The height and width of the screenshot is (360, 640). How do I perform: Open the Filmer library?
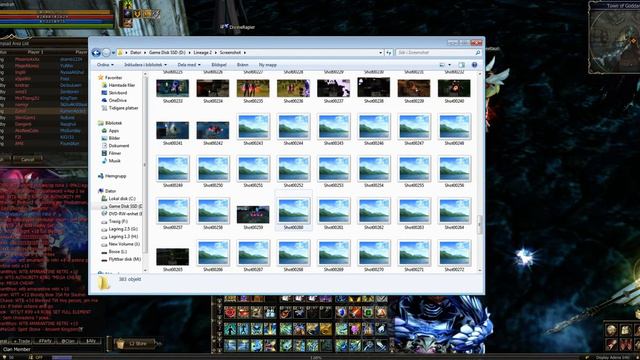(x=111, y=153)
